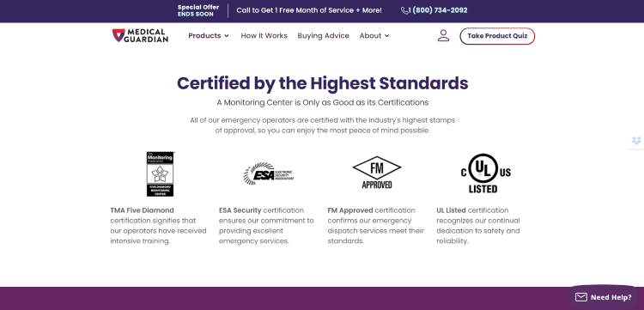This screenshot has width=644, height=310.
Task: Call the 1 (800) 734-2092 number link
Action: click(x=437, y=10)
